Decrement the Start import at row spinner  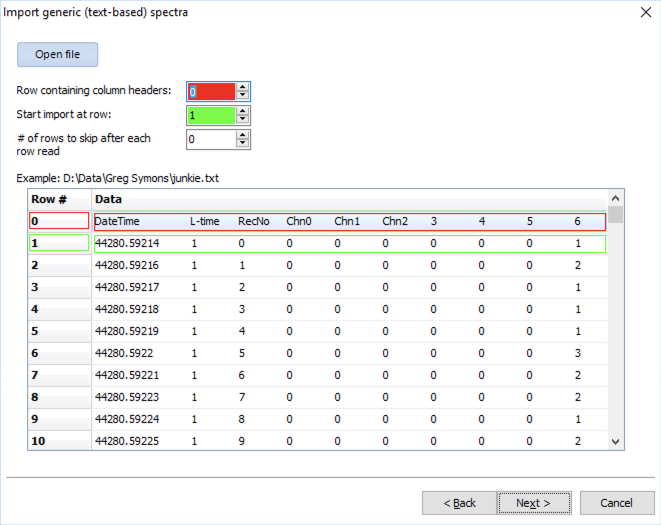[x=243, y=120]
